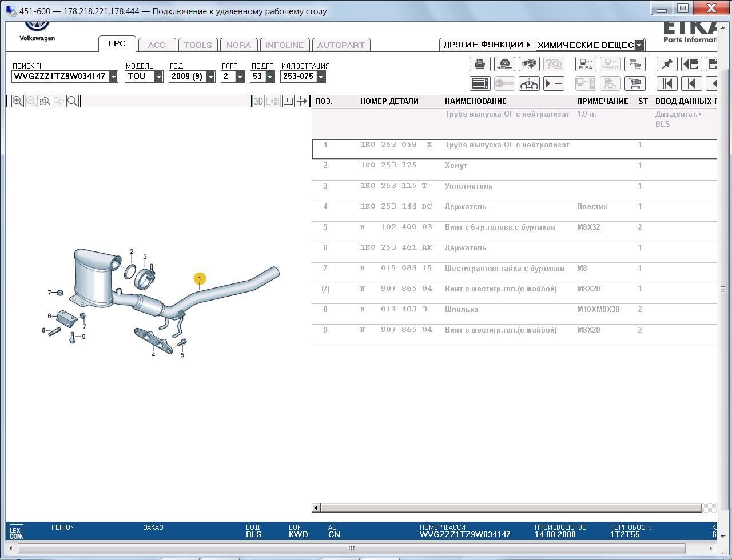Image resolution: width=732 pixels, height=560 pixels.
Task: Open the NORA tab
Action: point(238,45)
